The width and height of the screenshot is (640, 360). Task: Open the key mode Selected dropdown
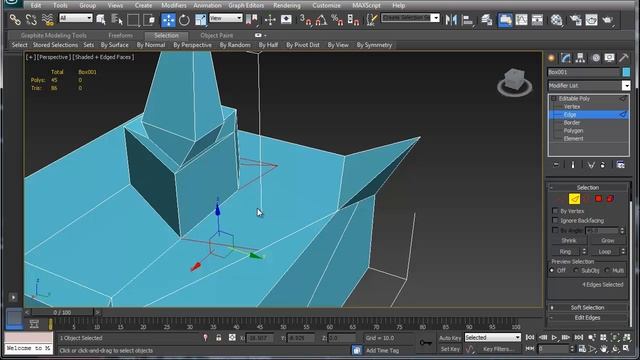(493, 338)
